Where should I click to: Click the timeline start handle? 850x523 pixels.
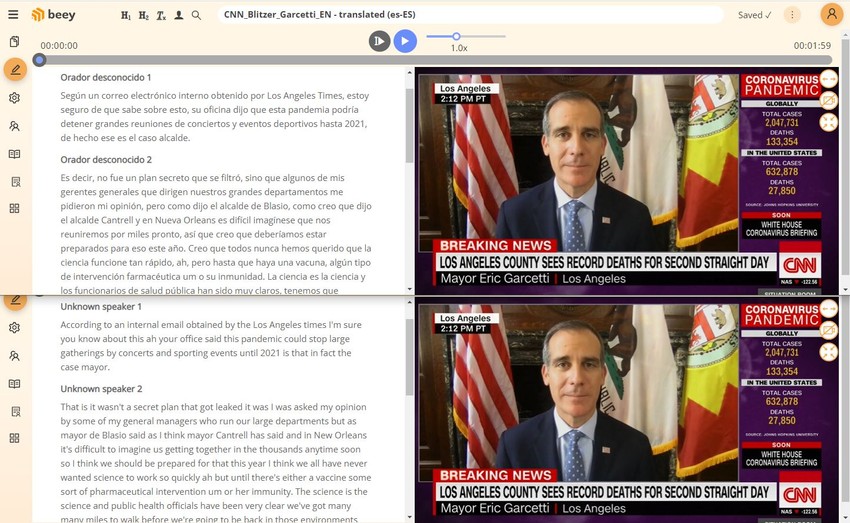click(39, 60)
